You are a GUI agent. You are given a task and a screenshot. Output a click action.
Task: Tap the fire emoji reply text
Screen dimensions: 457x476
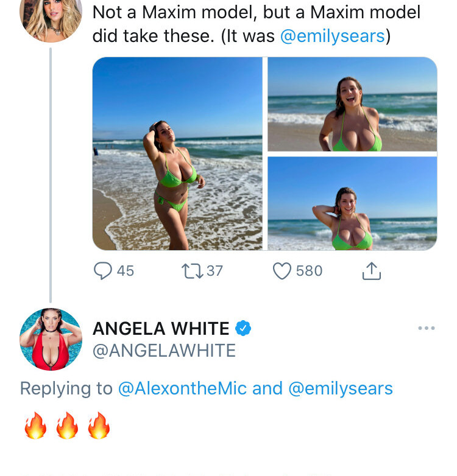pyautogui.click(x=67, y=425)
